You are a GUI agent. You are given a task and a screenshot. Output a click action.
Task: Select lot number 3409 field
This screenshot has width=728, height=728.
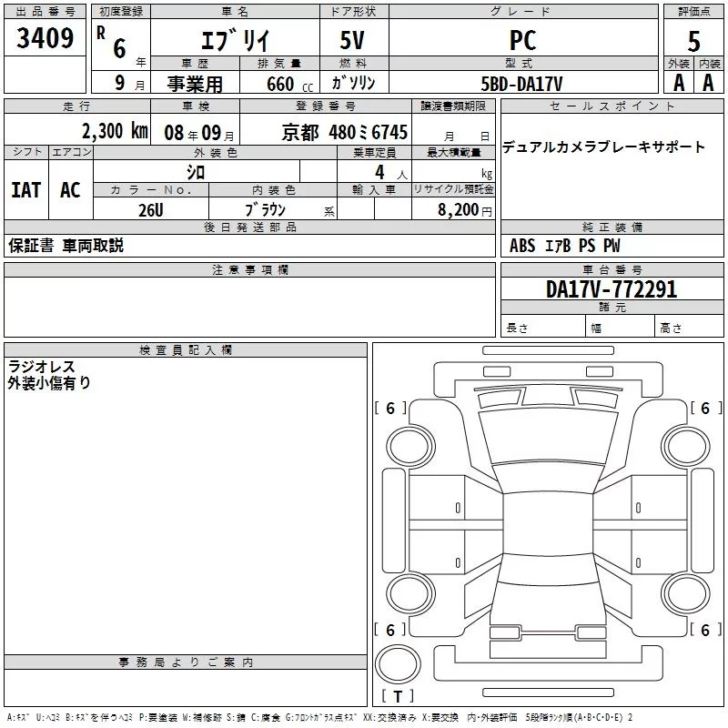click(45, 39)
